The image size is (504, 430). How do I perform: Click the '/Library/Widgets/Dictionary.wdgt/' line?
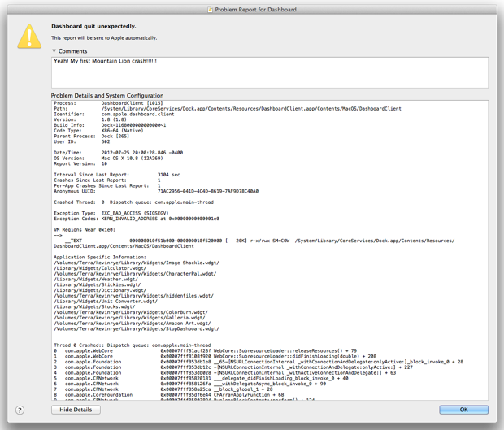click(100, 290)
